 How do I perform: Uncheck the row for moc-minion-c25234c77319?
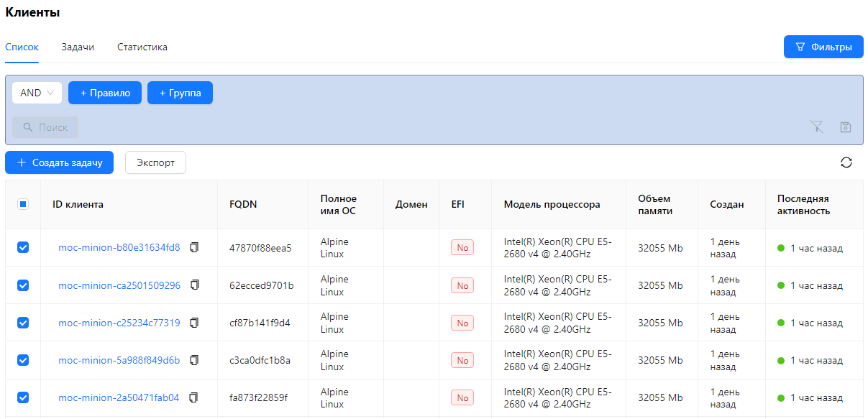(23, 323)
